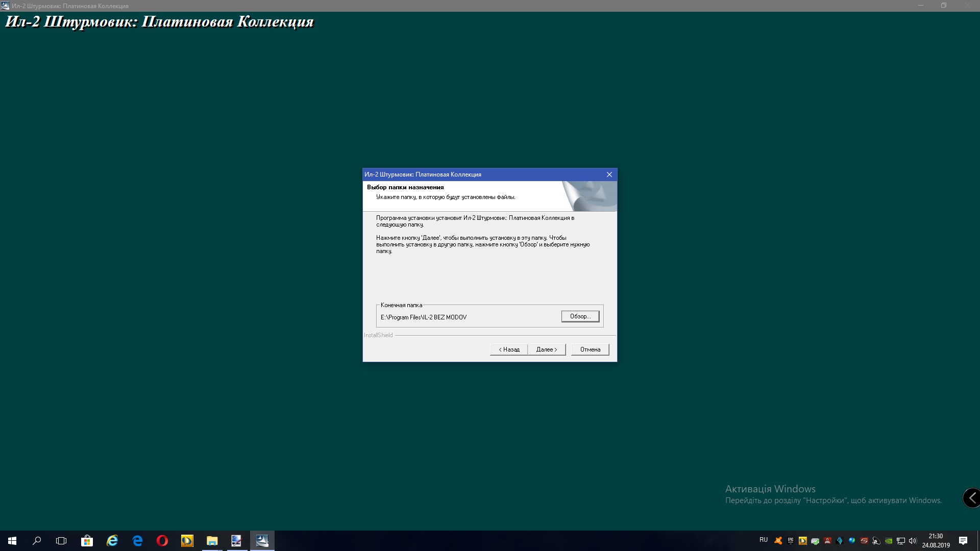
Task: Click the Avast antivirus tray icon
Action: point(778,541)
